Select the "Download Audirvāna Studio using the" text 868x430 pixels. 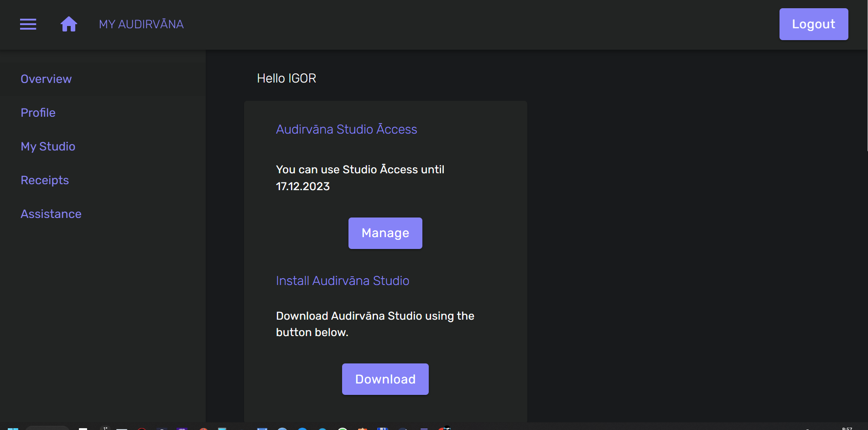pyautogui.click(x=375, y=316)
